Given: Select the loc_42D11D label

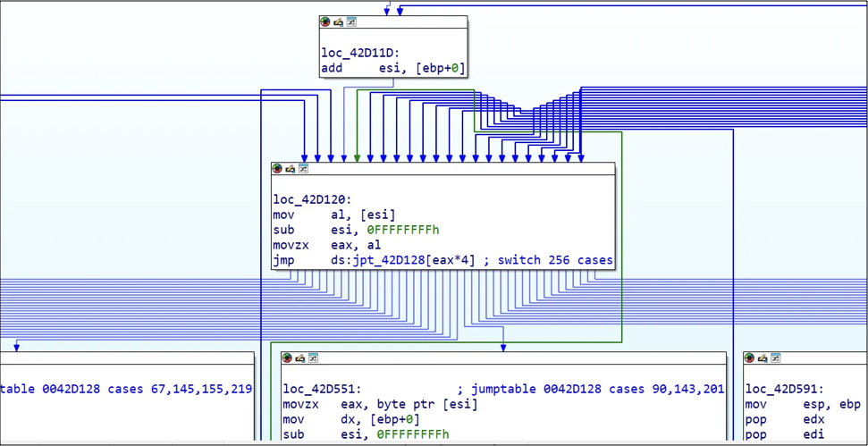Looking at the screenshot, I should click(x=360, y=54).
